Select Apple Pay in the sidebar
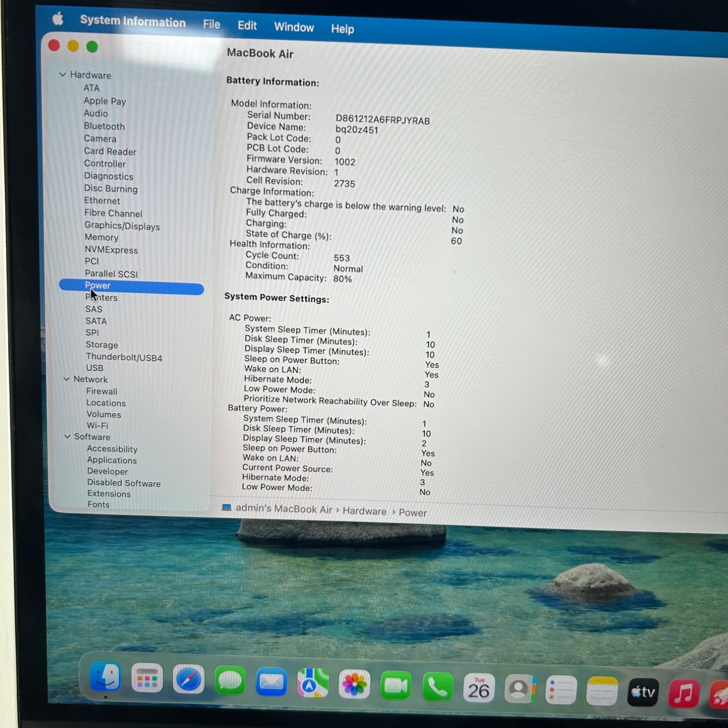728x728 pixels. tap(105, 101)
